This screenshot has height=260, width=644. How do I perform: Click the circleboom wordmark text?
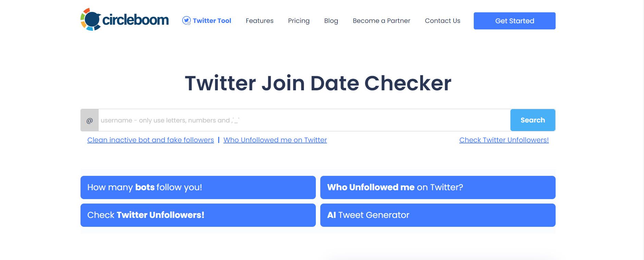[135, 20]
